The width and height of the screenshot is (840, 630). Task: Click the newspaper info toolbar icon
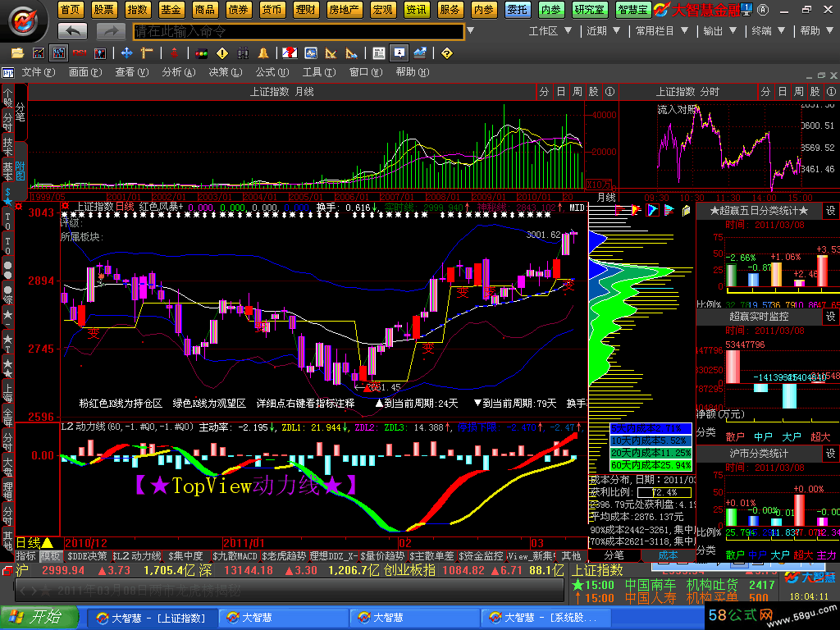[379, 53]
